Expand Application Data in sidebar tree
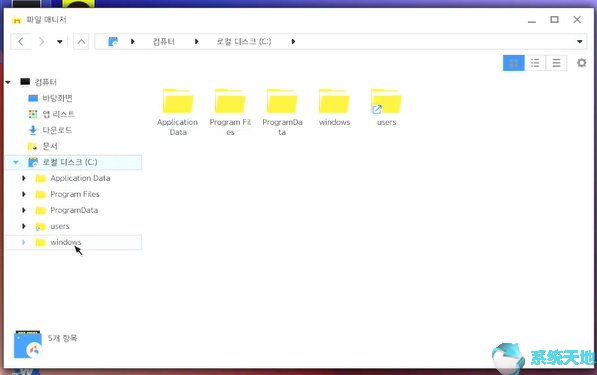 24,178
